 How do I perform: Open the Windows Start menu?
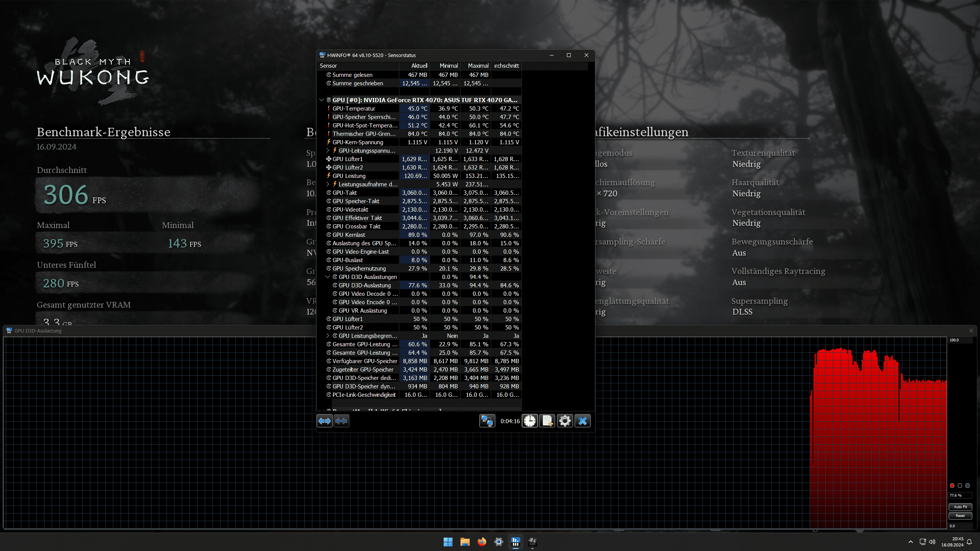(x=448, y=542)
